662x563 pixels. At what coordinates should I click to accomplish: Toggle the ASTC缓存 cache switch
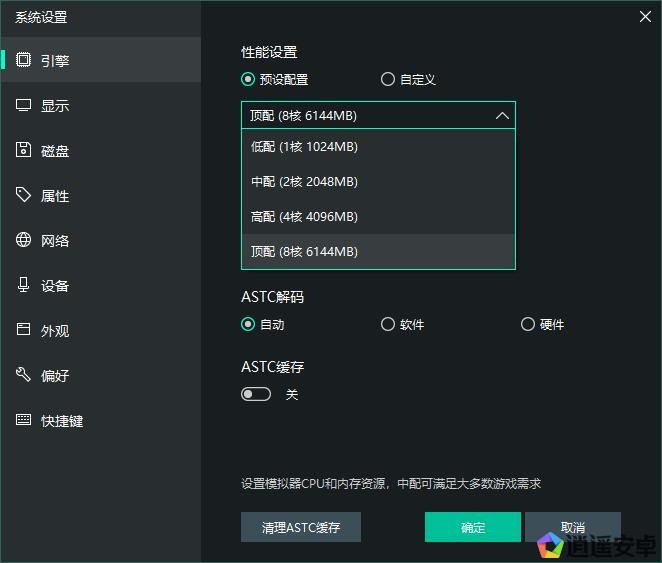256,394
